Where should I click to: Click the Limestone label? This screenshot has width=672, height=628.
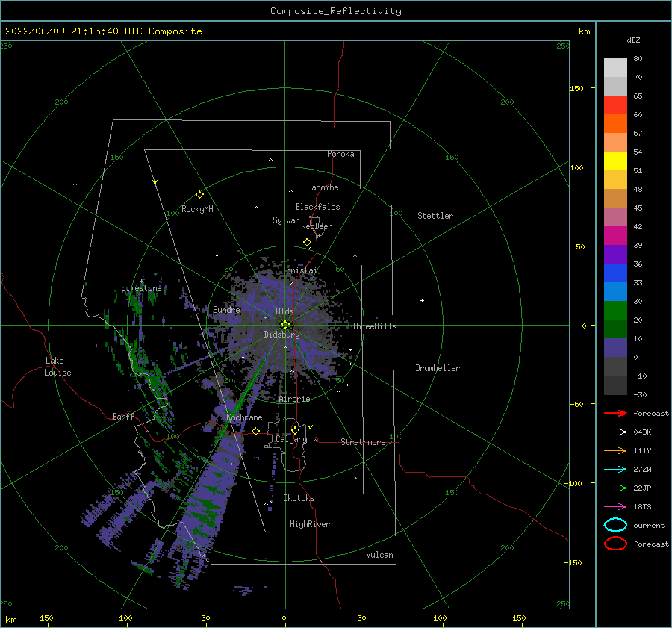coord(141,288)
